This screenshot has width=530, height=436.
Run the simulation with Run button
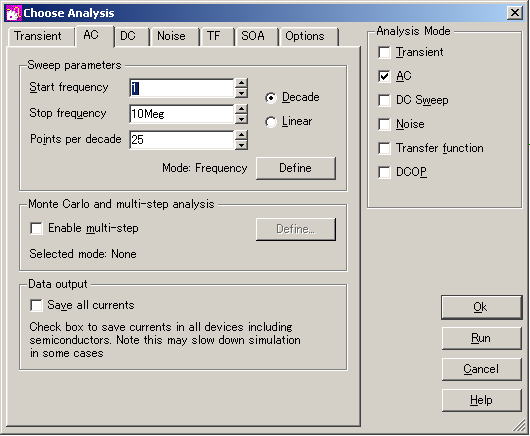pos(481,338)
